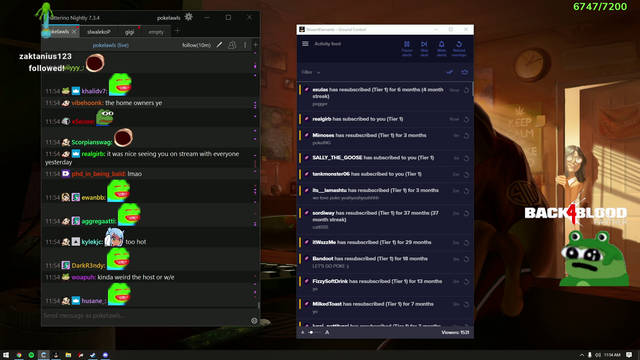Click the Pepe emote in DarkR3ndy's message
Screen dimensions: 640x360
(x=119, y=259)
